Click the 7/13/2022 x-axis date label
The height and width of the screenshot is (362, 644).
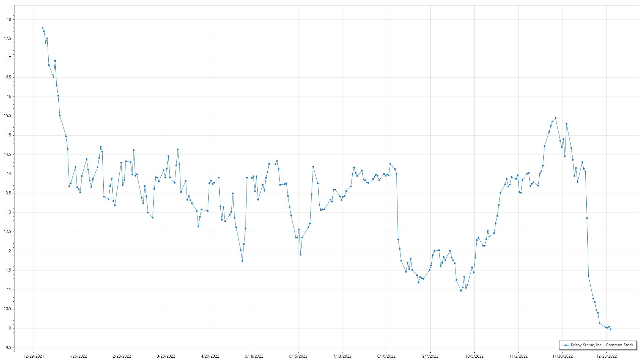click(x=342, y=356)
